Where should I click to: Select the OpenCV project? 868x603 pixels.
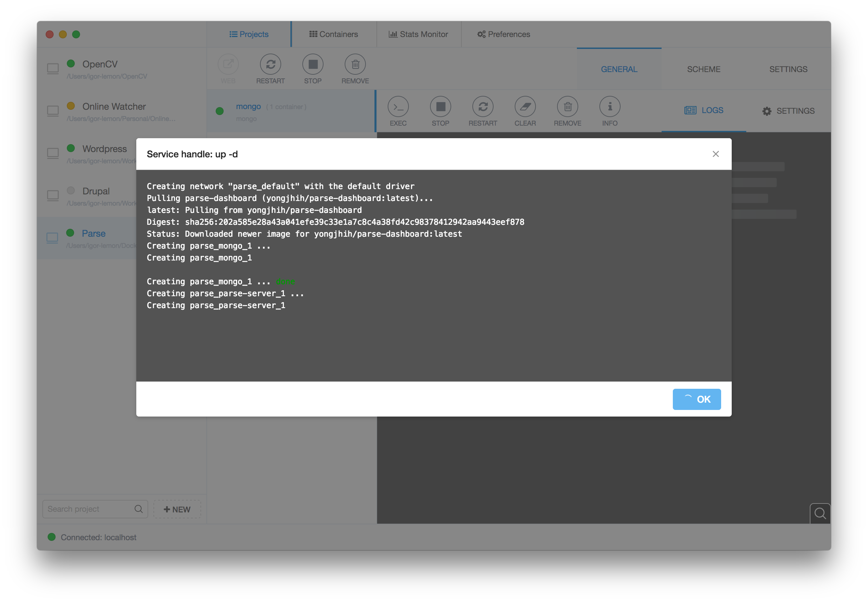point(122,69)
